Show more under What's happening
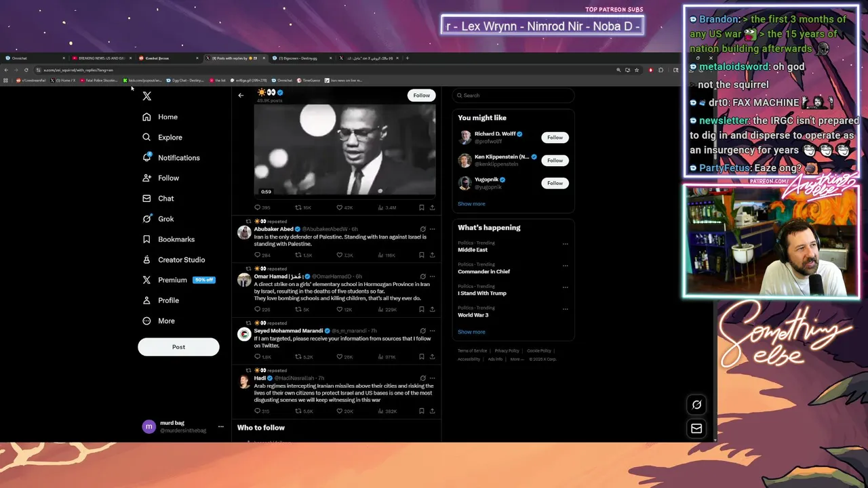The height and width of the screenshot is (488, 868). (x=471, y=332)
